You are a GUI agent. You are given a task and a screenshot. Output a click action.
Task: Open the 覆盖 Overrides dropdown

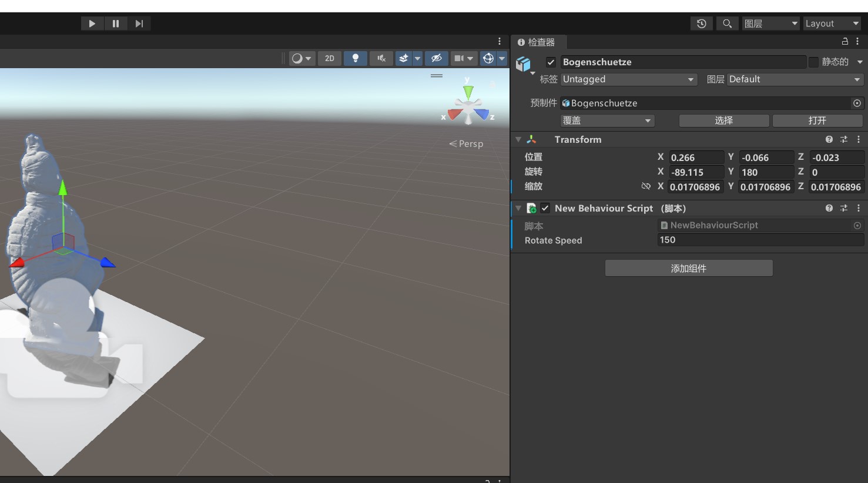(x=608, y=120)
